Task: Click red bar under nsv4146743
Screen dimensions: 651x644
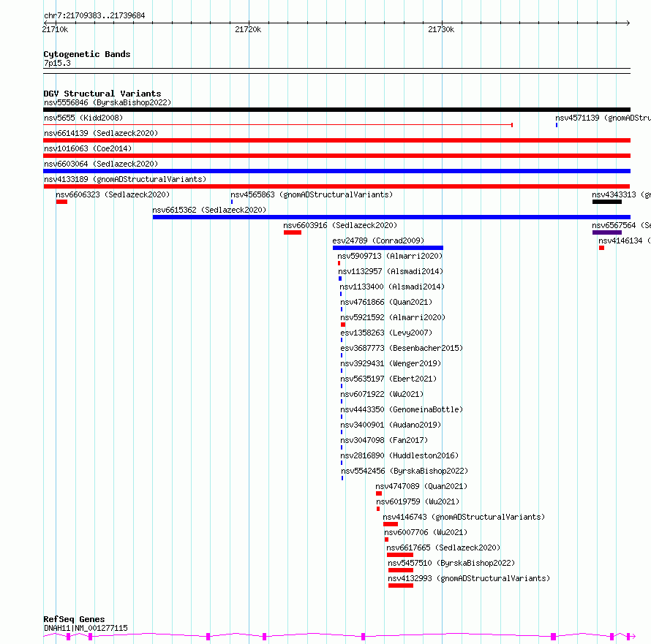Action: point(391,524)
